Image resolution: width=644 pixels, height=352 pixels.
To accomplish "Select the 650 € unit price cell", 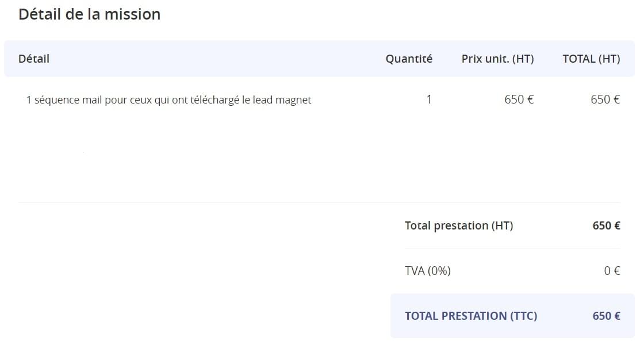I will (519, 100).
